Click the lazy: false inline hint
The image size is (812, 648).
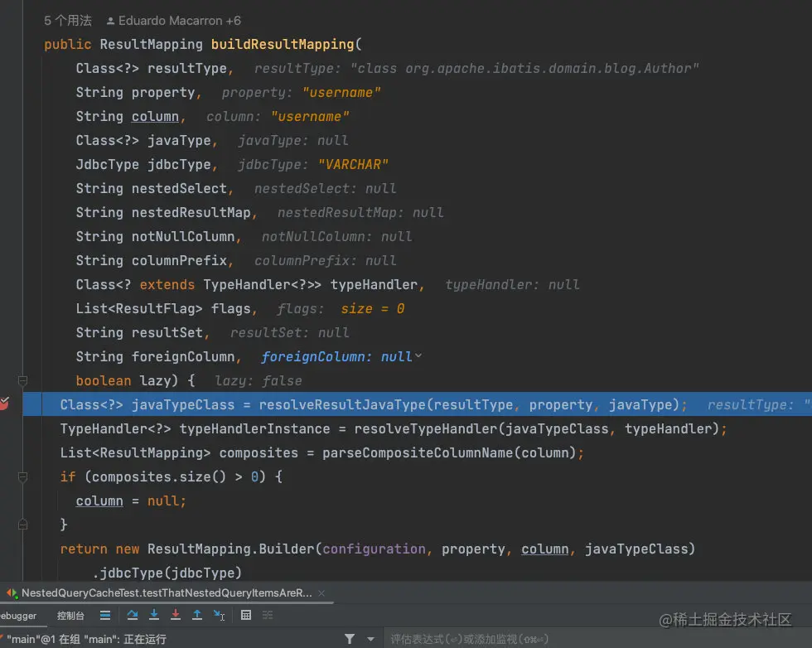[258, 380]
